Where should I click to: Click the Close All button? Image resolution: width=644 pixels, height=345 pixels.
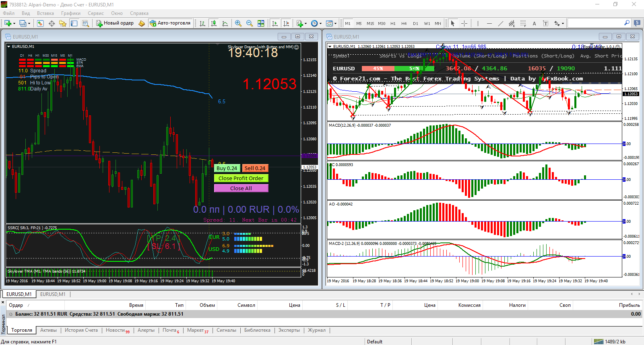click(241, 188)
